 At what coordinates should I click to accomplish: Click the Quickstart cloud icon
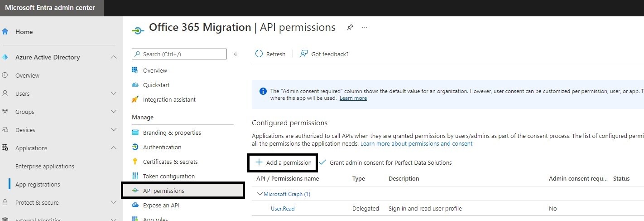135,85
